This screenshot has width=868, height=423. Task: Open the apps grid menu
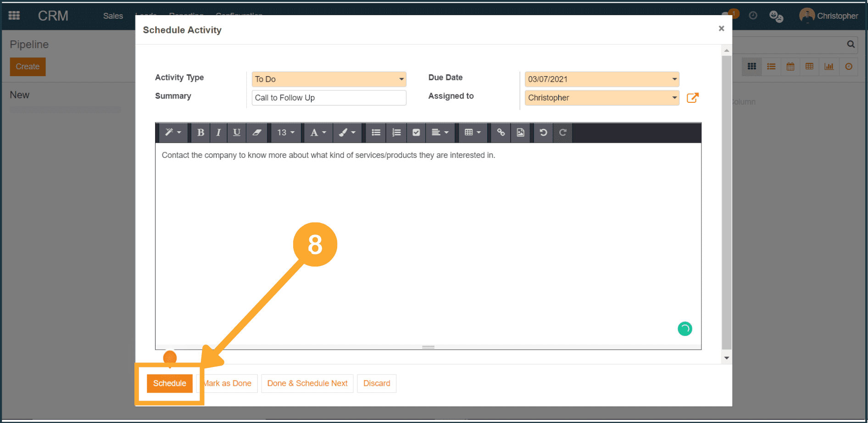tap(14, 16)
